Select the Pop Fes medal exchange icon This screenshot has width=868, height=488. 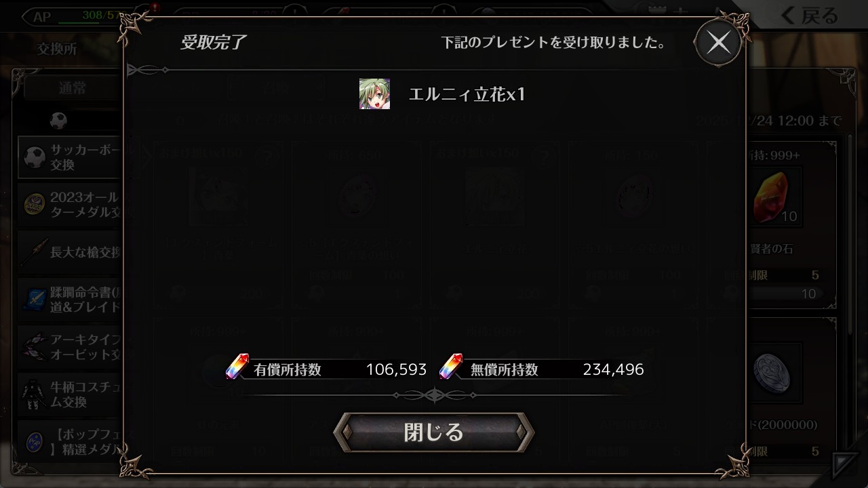[34, 441]
